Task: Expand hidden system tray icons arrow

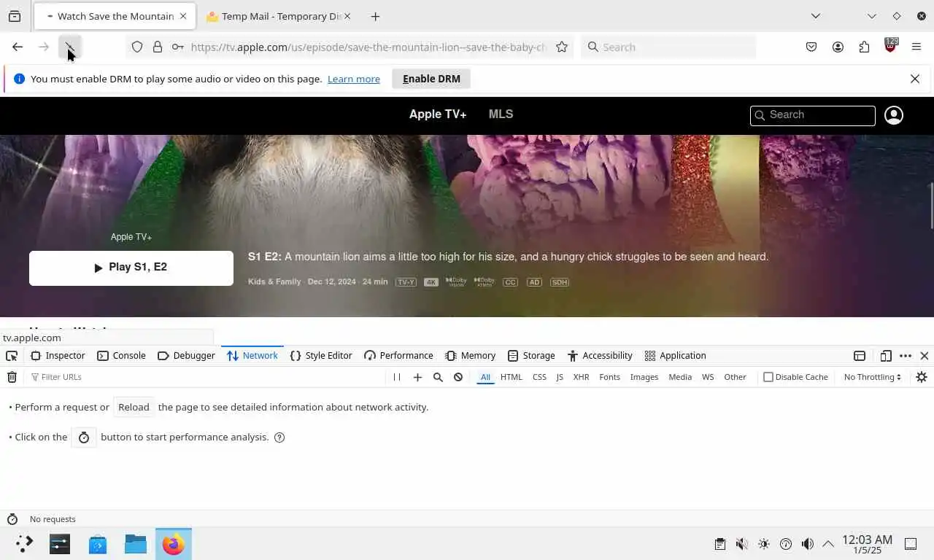Action: pos(828,544)
